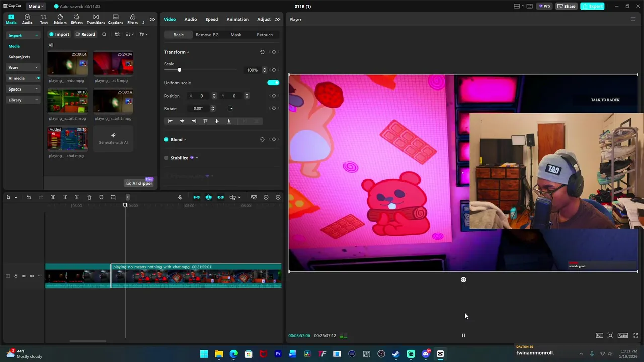
Task: Open the Transitions panel
Action: click(96, 19)
